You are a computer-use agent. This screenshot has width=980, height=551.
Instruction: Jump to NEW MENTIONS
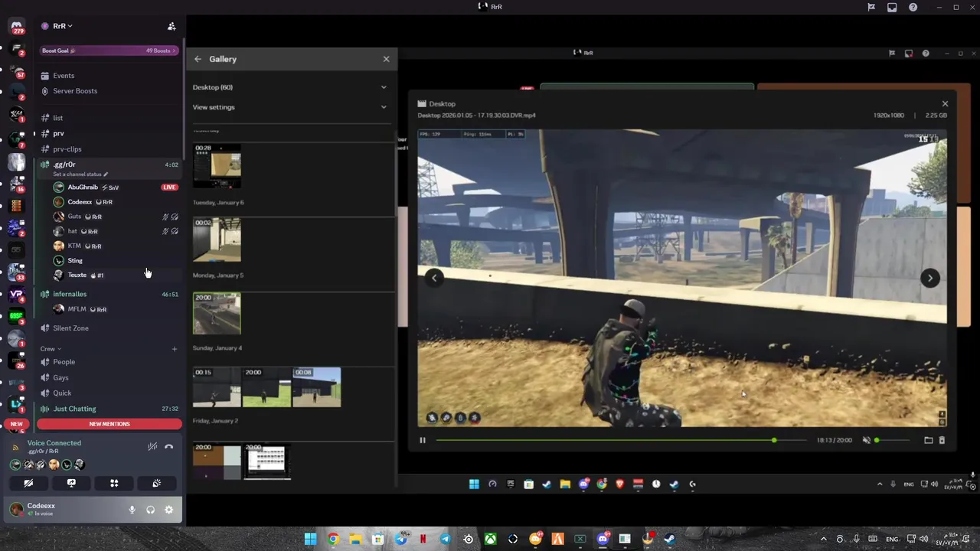[x=109, y=424]
